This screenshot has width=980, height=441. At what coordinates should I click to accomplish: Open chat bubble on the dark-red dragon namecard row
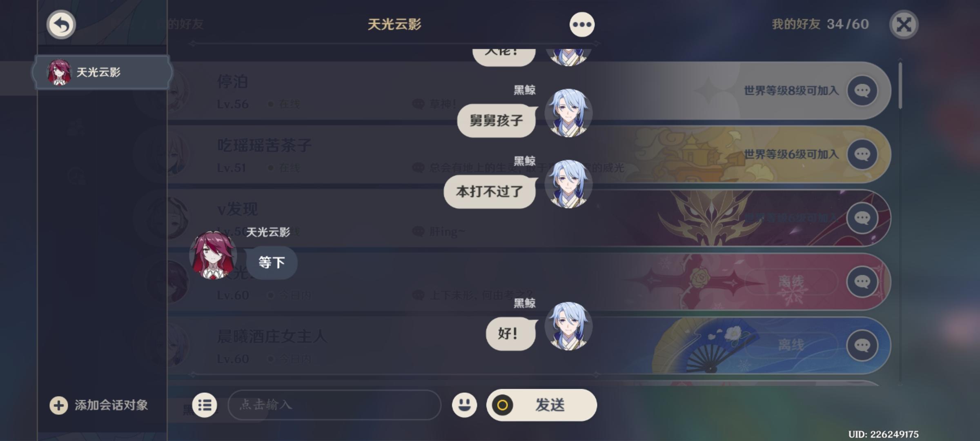[x=862, y=218]
